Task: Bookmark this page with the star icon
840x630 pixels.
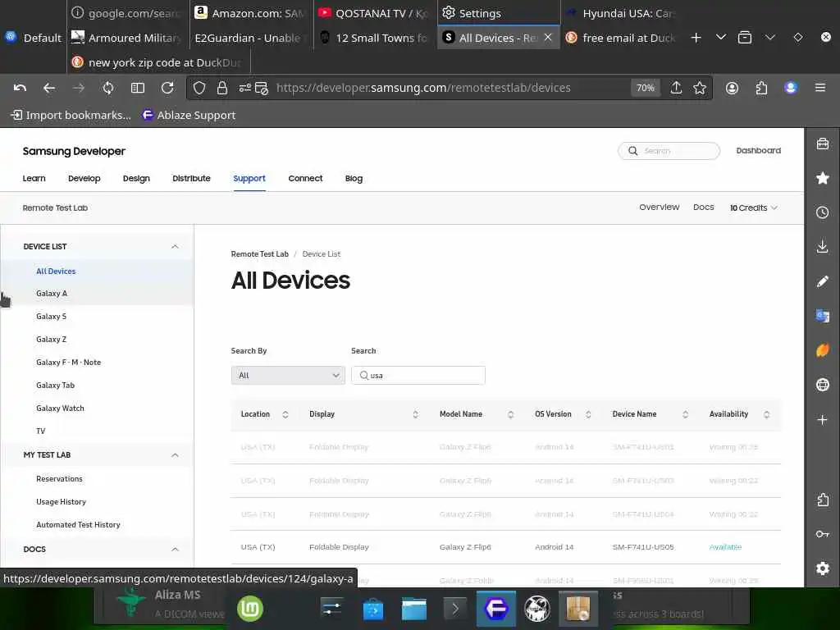Action: point(700,88)
